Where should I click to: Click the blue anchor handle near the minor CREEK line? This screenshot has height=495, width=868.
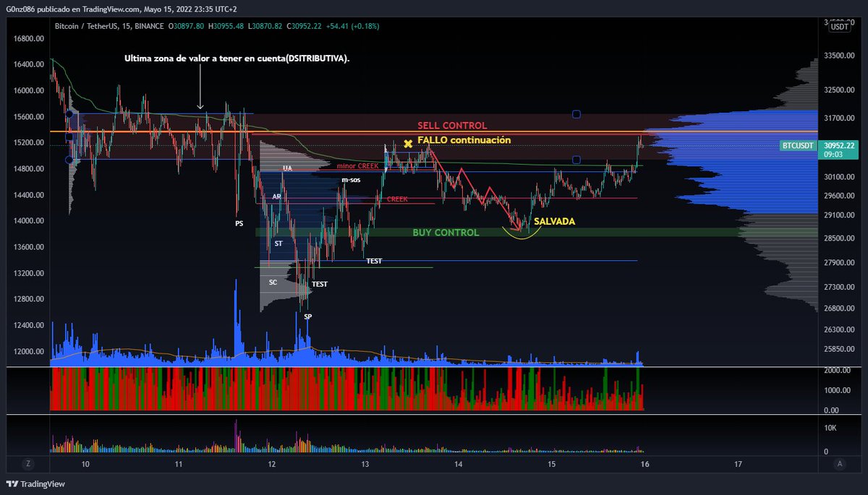click(x=576, y=160)
